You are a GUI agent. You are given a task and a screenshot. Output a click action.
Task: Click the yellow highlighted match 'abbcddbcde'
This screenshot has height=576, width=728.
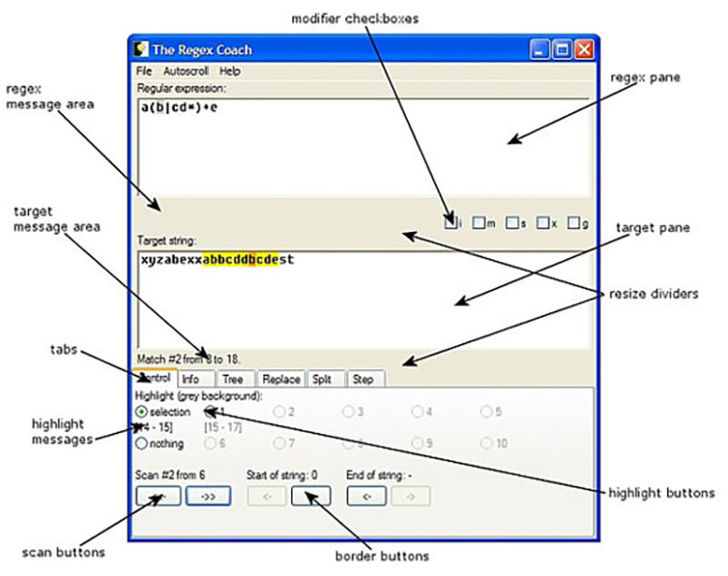pyautogui.click(x=241, y=259)
